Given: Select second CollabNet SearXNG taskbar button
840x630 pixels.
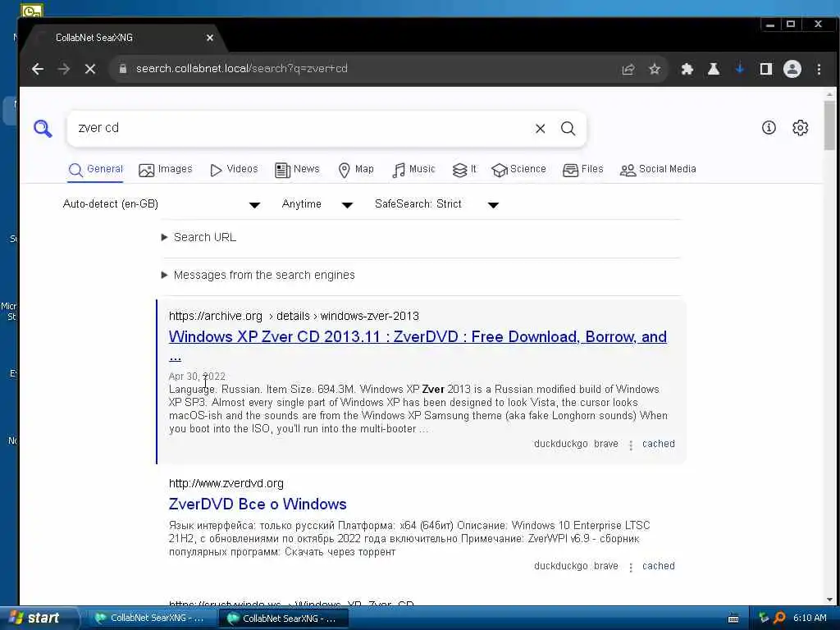Looking at the screenshot, I should pyautogui.click(x=283, y=619).
